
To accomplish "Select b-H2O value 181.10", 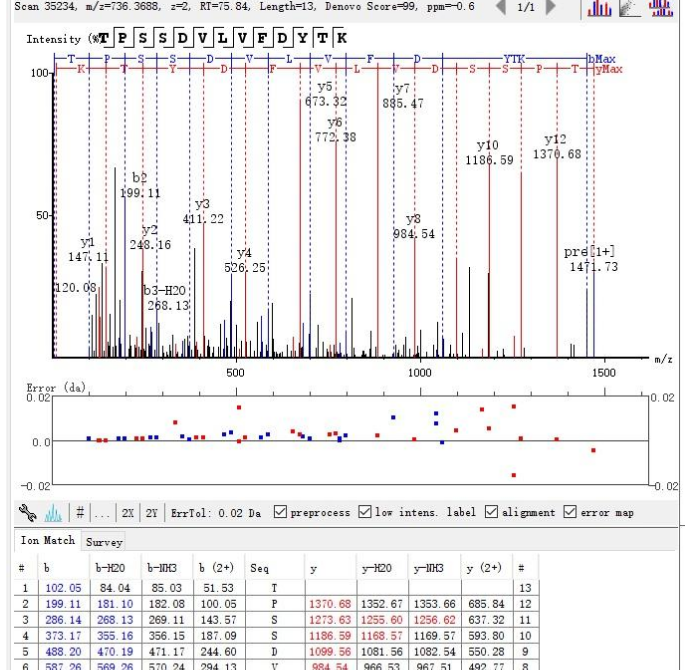I will coord(115,604).
